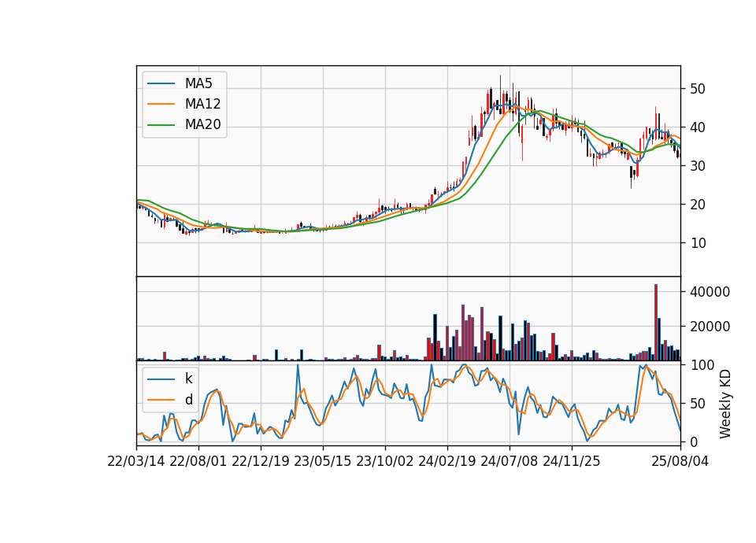Click the blue k legend line sample
This screenshot has height=543, width=756.
click(x=161, y=379)
